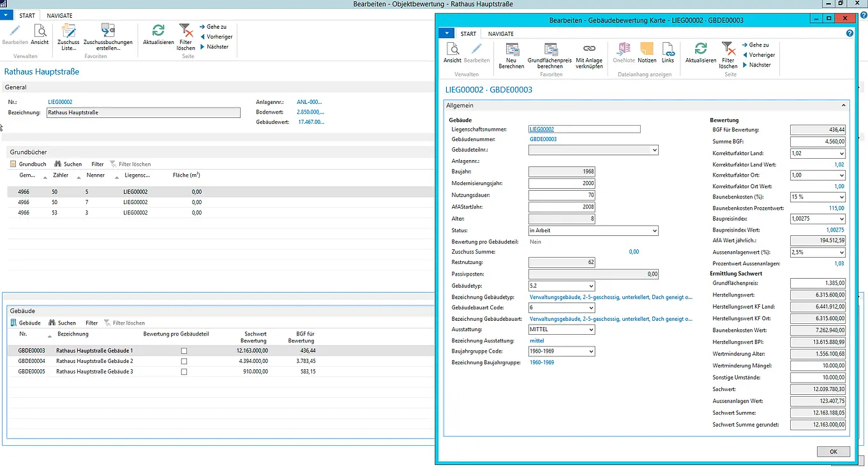Image resolution: width=868 pixels, height=470 pixels.
Task: Click into the Nutzungsdauer field
Action: point(562,195)
